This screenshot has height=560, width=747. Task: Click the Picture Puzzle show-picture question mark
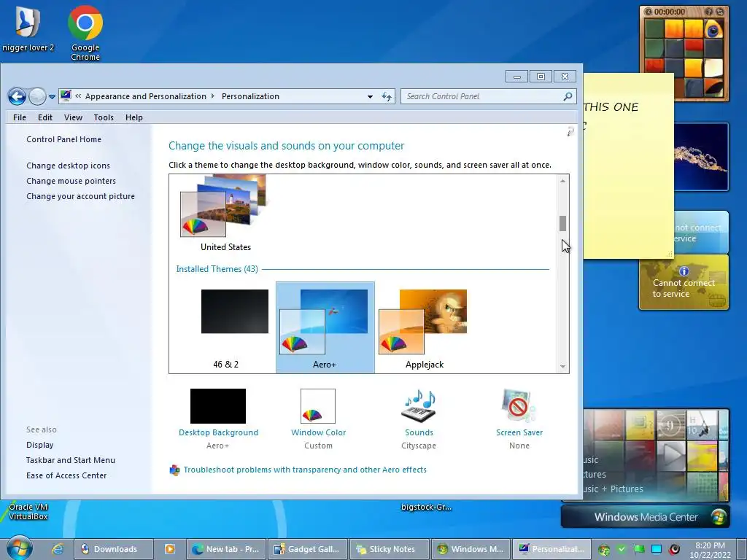tap(709, 12)
